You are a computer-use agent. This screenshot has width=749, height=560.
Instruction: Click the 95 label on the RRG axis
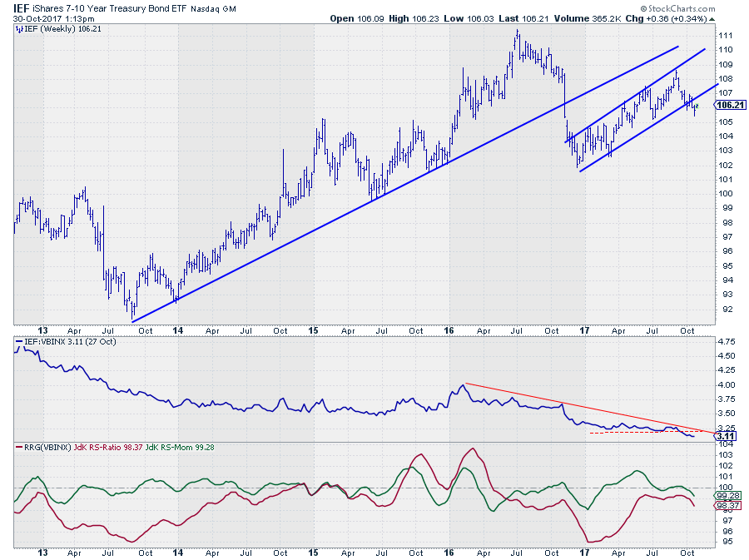727,542
